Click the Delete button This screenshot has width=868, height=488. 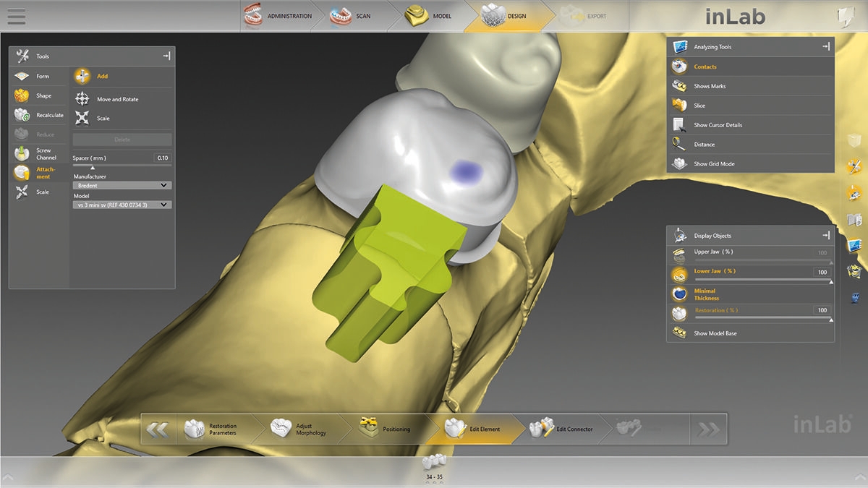pyautogui.click(x=122, y=140)
